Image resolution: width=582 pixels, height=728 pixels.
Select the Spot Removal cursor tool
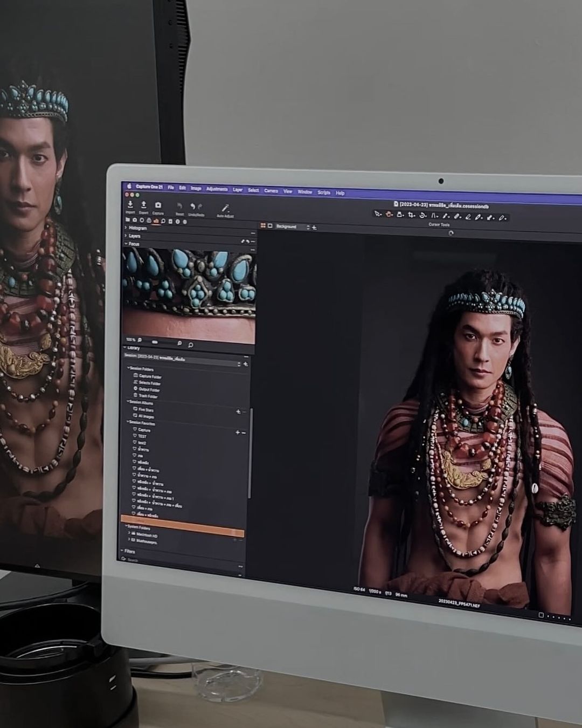tap(445, 216)
